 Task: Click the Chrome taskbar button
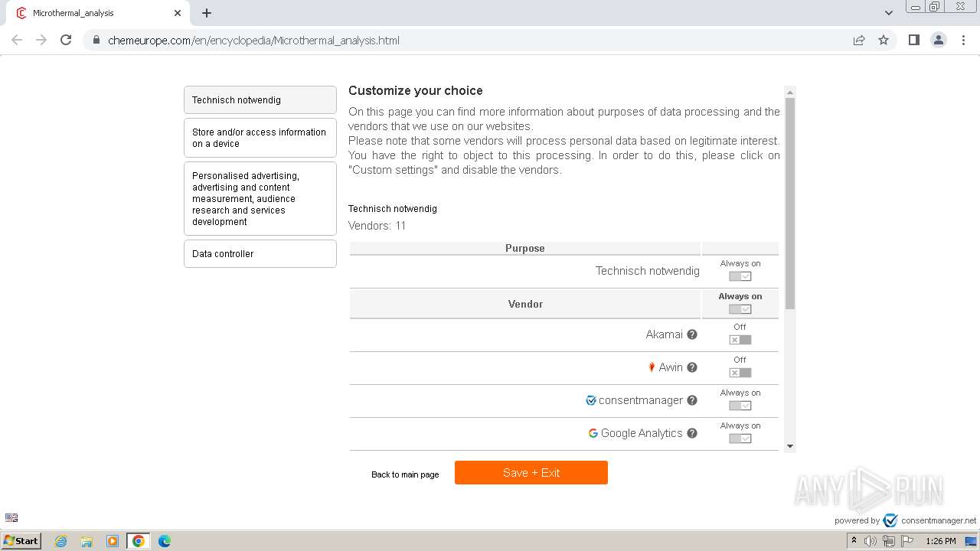click(x=138, y=541)
